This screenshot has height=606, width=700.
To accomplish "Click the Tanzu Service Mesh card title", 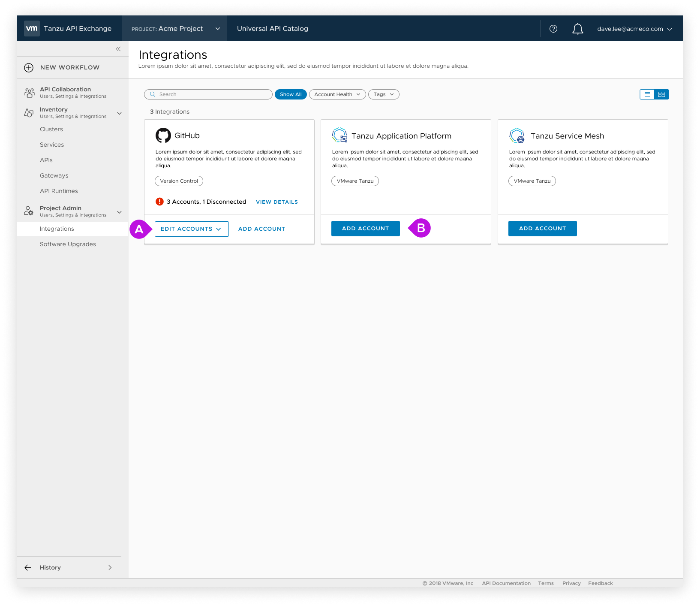I will point(568,136).
